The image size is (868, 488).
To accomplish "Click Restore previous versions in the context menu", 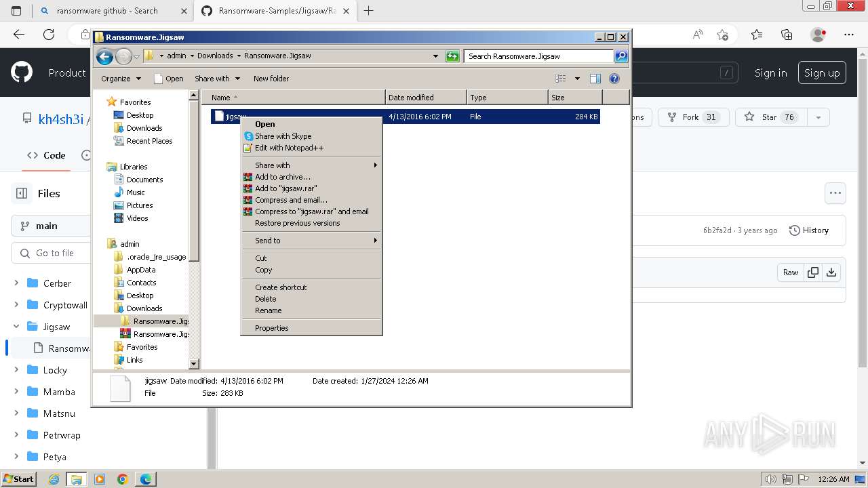I will (312, 223).
